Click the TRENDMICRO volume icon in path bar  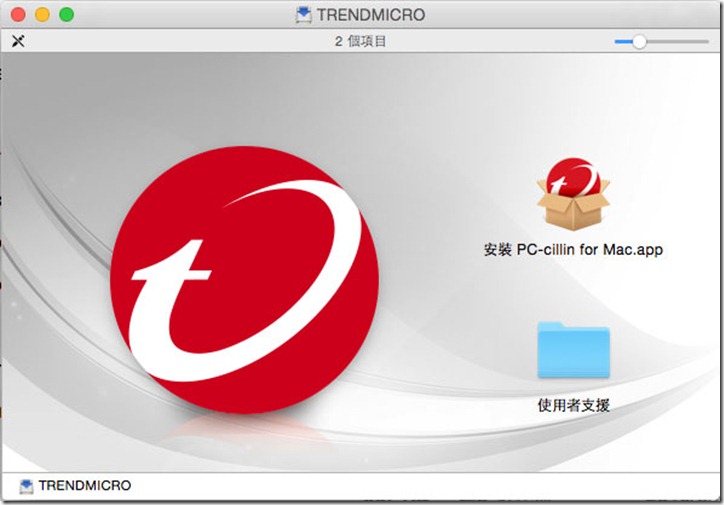(x=26, y=486)
